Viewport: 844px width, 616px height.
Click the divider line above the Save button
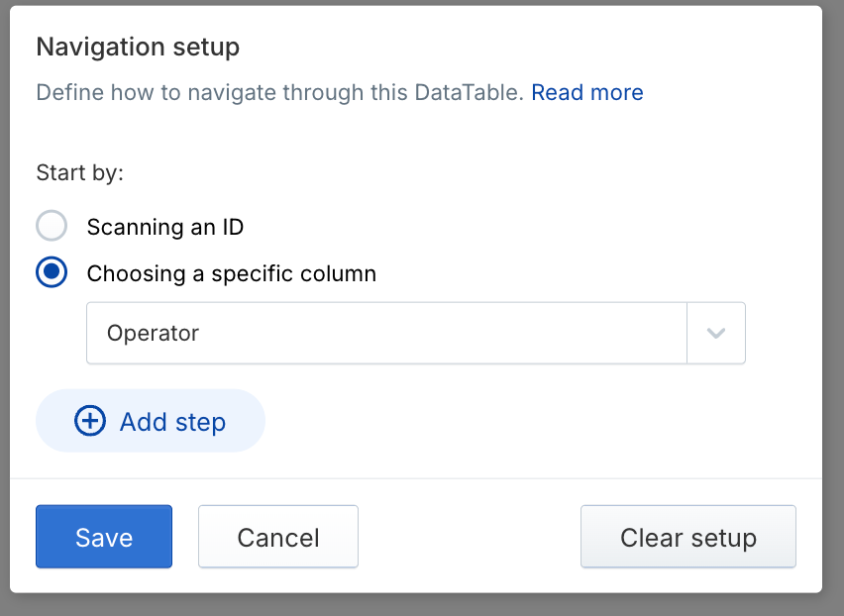[416, 478]
